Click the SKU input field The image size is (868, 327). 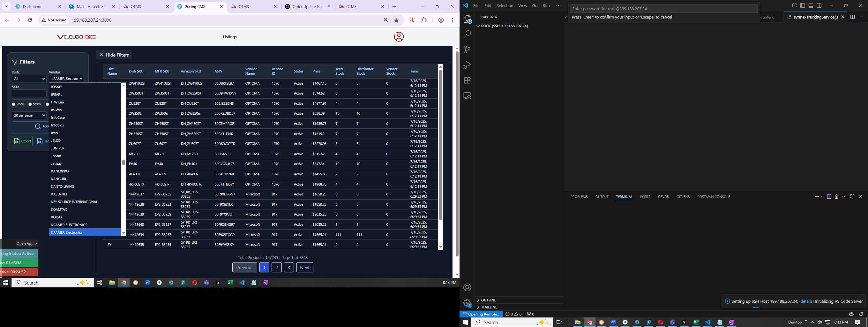click(x=29, y=93)
